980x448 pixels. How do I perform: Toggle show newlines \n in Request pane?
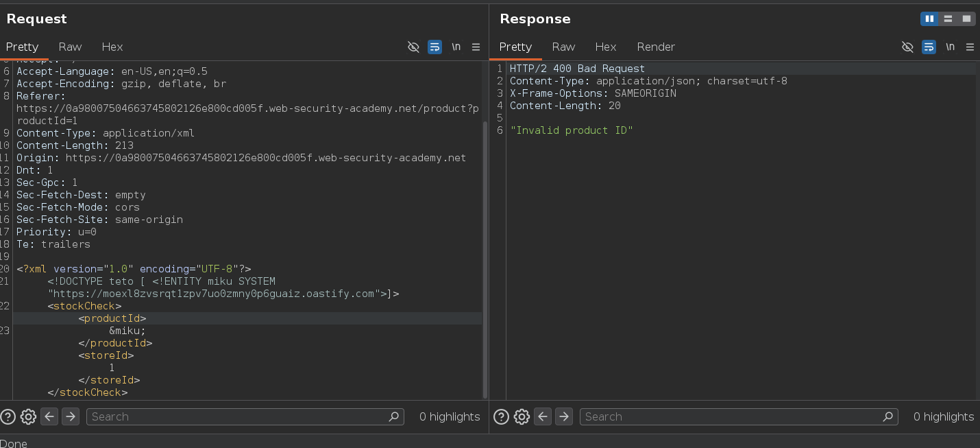(x=456, y=47)
